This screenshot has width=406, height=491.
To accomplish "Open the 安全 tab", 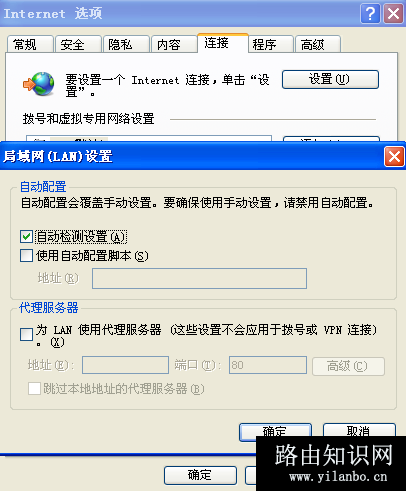I will (78, 44).
